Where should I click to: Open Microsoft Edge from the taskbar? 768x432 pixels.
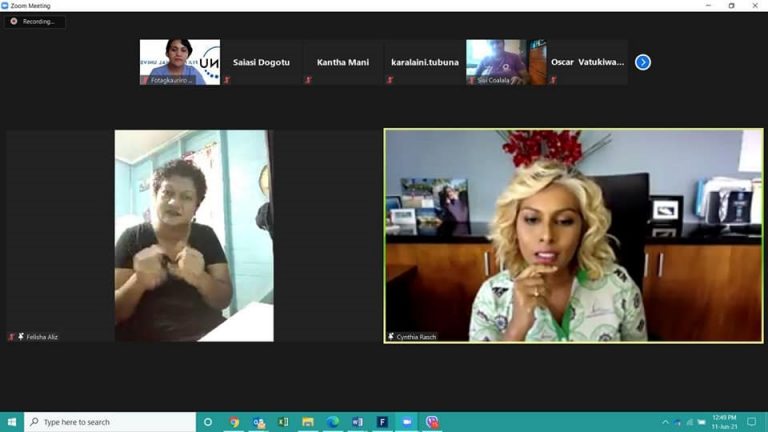[333, 422]
